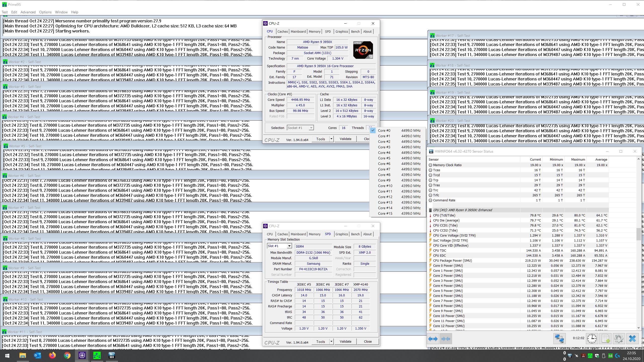Open Chrome from the taskbar

pyautogui.click(x=67, y=355)
